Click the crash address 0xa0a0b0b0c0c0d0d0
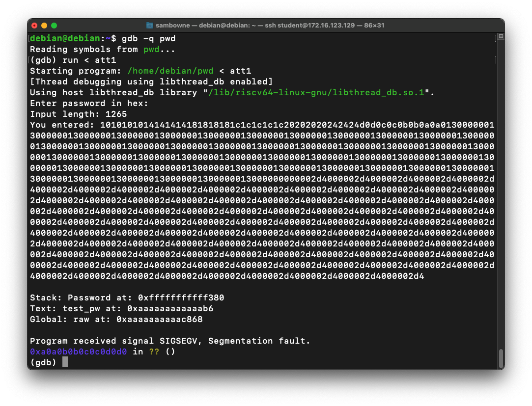 (x=79, y=352)
